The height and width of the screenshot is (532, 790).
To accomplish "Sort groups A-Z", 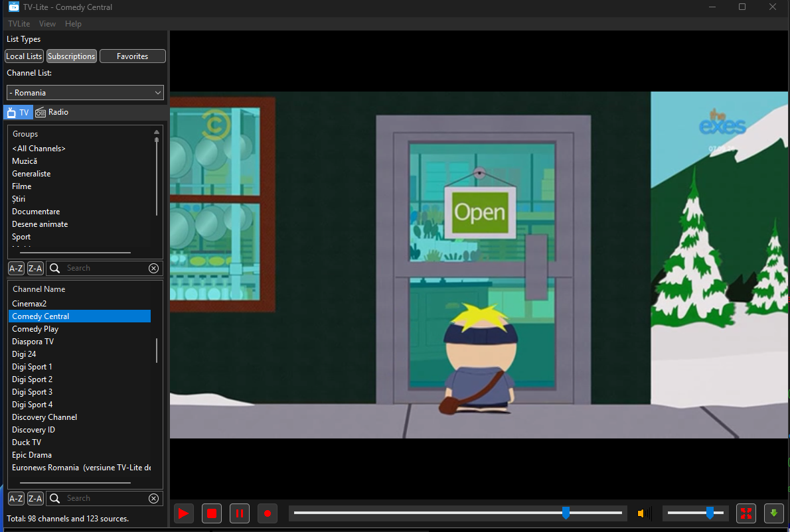I will [x=16, y=268].
